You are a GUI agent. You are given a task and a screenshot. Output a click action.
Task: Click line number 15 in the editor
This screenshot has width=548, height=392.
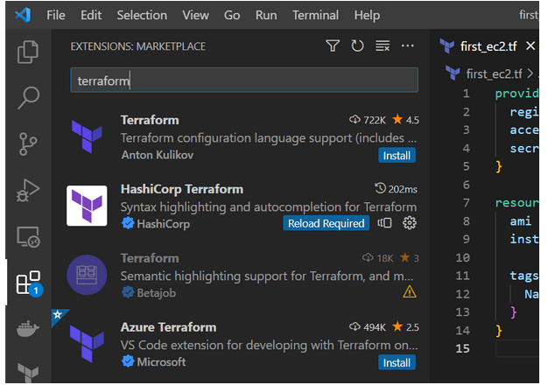463,348
